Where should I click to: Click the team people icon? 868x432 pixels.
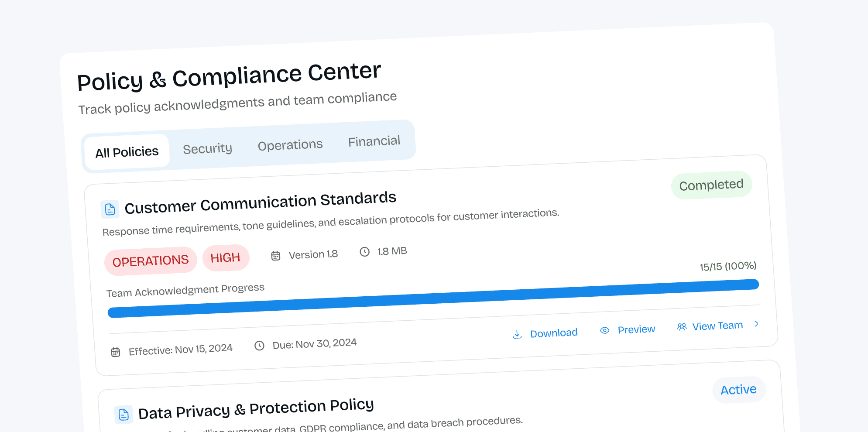click(682, 327)
